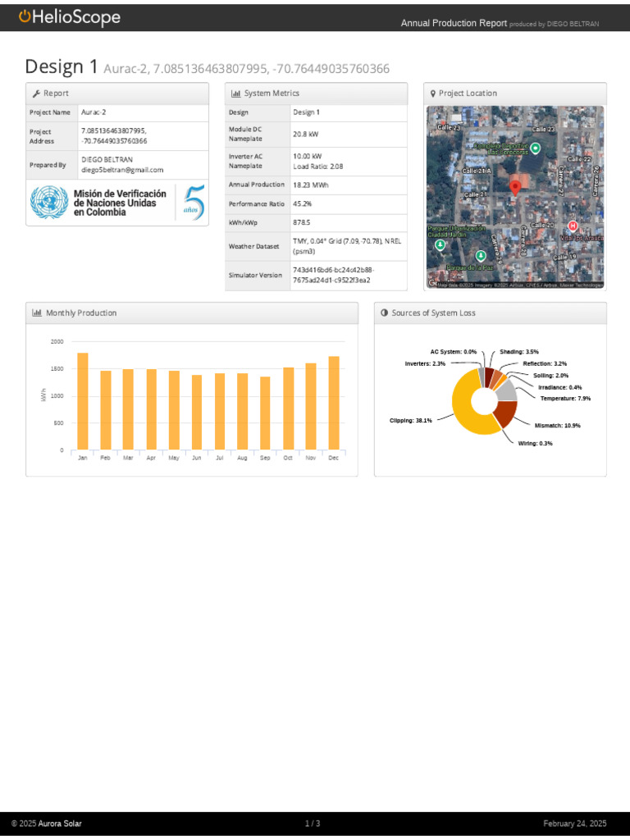Click the chart icon beside Monthly Production
The image size is (630, 840).
click(x=37, y=313)
